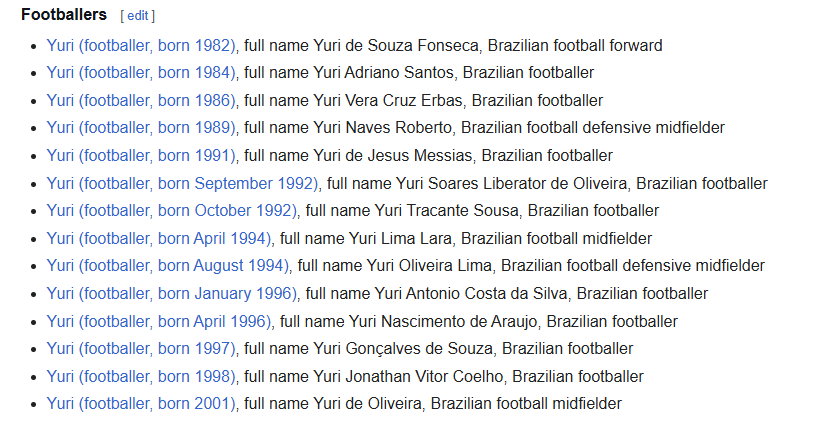The height and width of the screenshot is (429, 824).
Task: Select the Yuri (footballer, born 1991) link
Action: coord(141,155)
